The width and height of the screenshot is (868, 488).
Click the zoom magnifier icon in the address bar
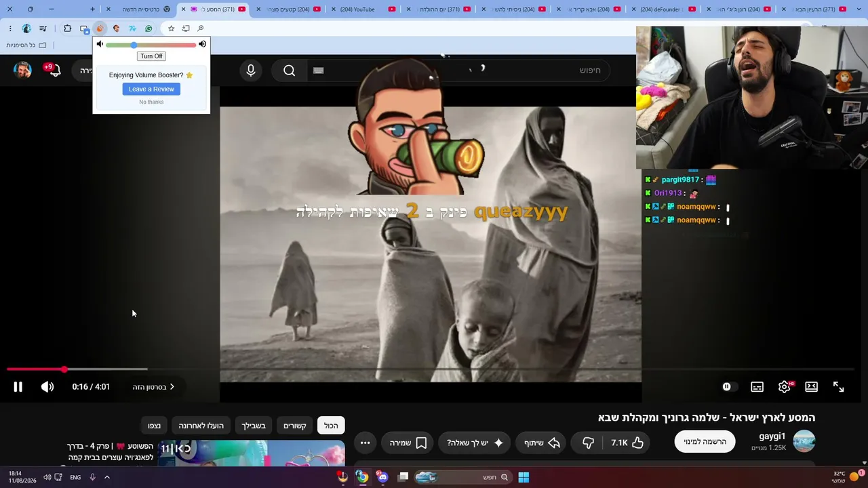201,28
